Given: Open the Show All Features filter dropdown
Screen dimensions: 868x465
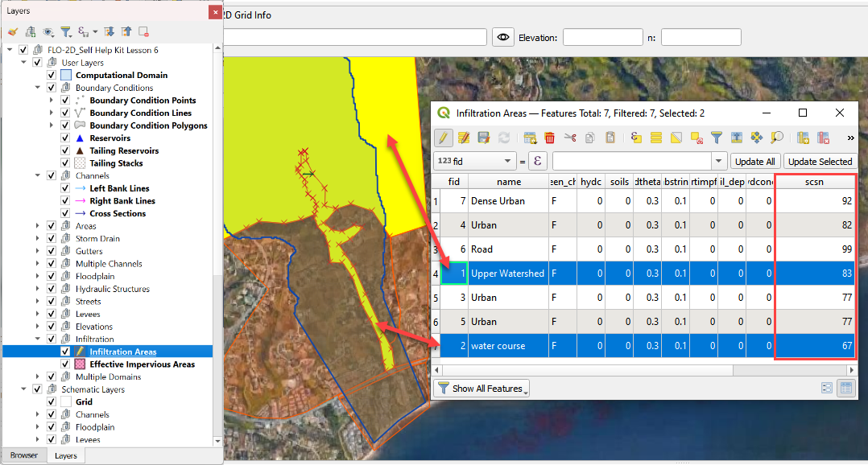Looking at the screenshot, I should click(x=481, y=389).
